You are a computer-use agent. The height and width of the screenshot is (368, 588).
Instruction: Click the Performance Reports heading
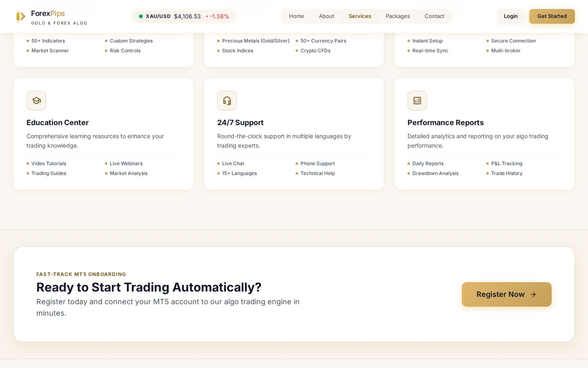tap(445, 123)
